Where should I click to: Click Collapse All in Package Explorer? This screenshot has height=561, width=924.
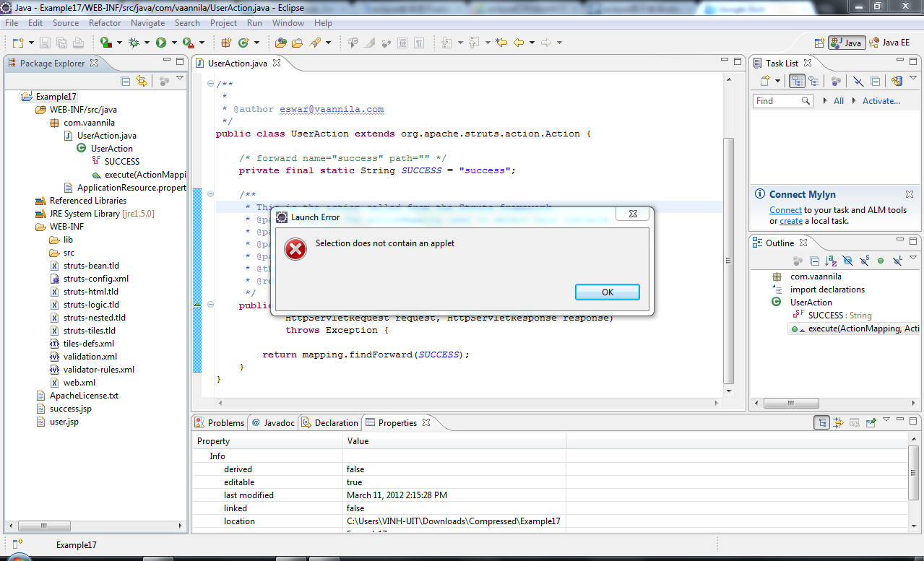[125, 82]
